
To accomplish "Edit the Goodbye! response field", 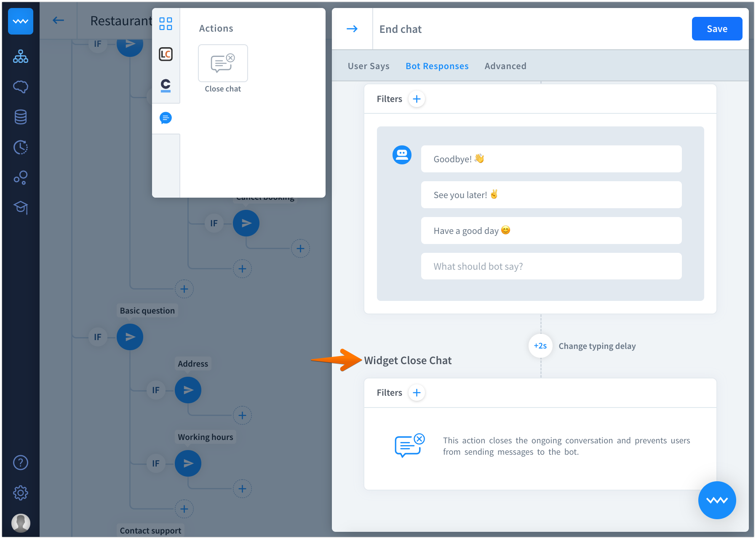I will tap(551, 159).
